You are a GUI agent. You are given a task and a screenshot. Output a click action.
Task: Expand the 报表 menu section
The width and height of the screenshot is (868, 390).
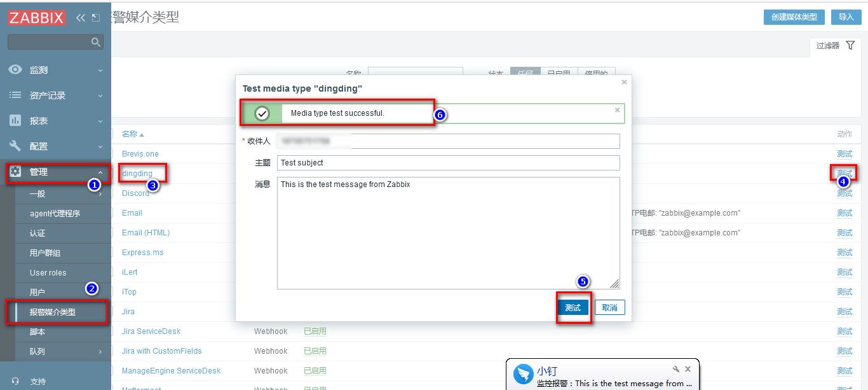pos(55,120)
